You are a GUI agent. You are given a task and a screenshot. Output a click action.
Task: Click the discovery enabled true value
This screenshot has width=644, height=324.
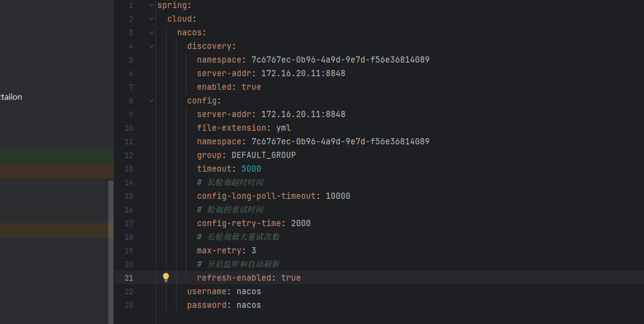coord(251,87)
